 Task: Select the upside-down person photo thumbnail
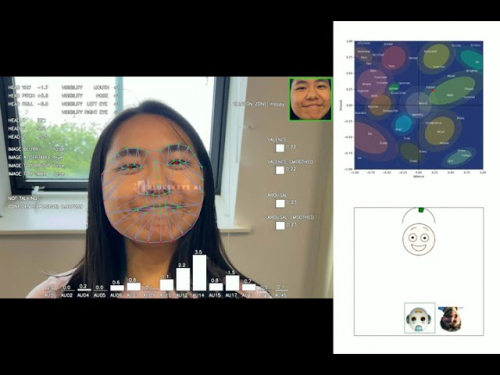[450, 319]
